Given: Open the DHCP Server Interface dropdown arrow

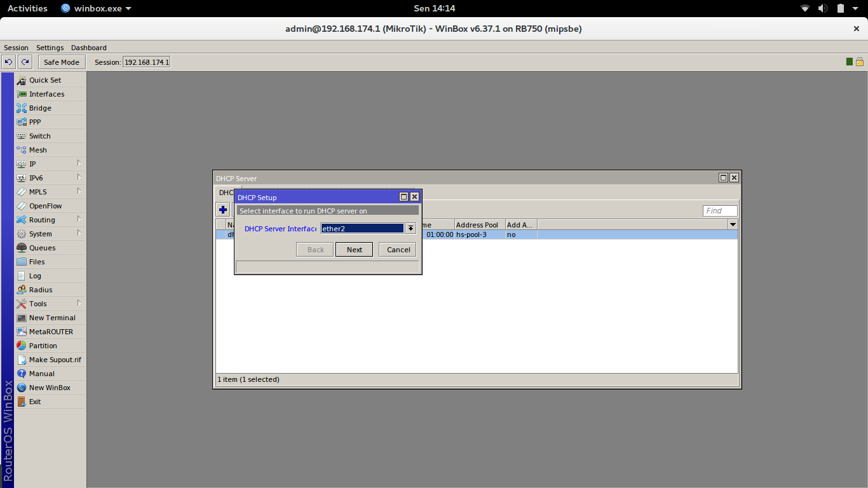Looking at the screenshot, I should click(411, 228).
